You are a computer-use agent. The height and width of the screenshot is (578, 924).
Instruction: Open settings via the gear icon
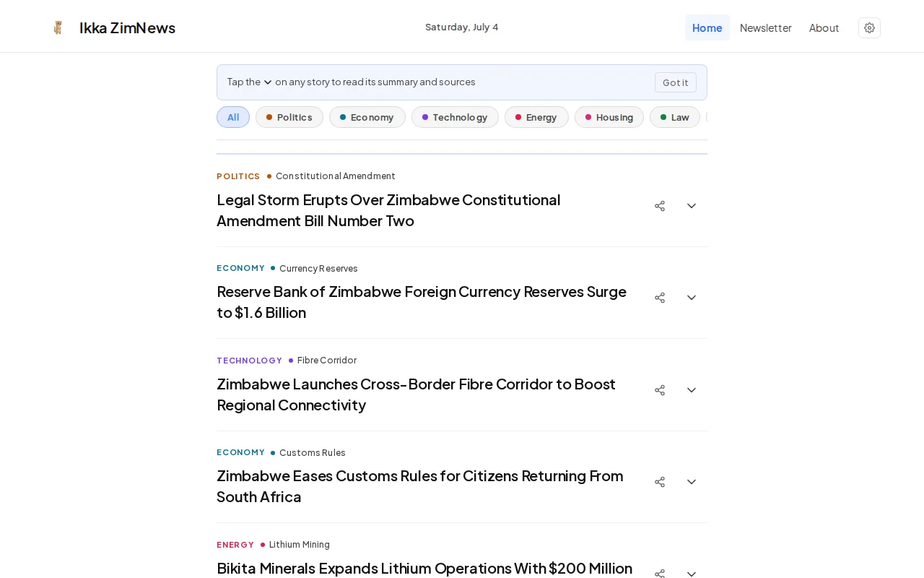(x=869, y=27)
